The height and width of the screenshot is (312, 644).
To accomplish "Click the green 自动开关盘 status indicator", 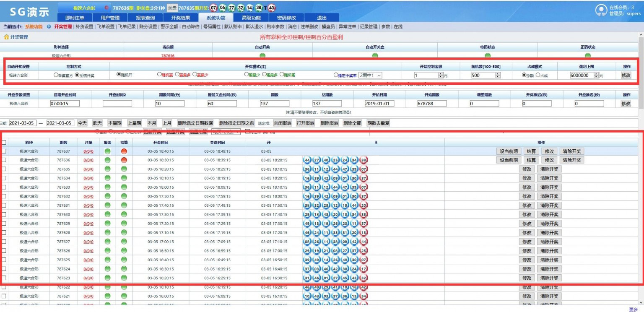I will tap(374, 55).
